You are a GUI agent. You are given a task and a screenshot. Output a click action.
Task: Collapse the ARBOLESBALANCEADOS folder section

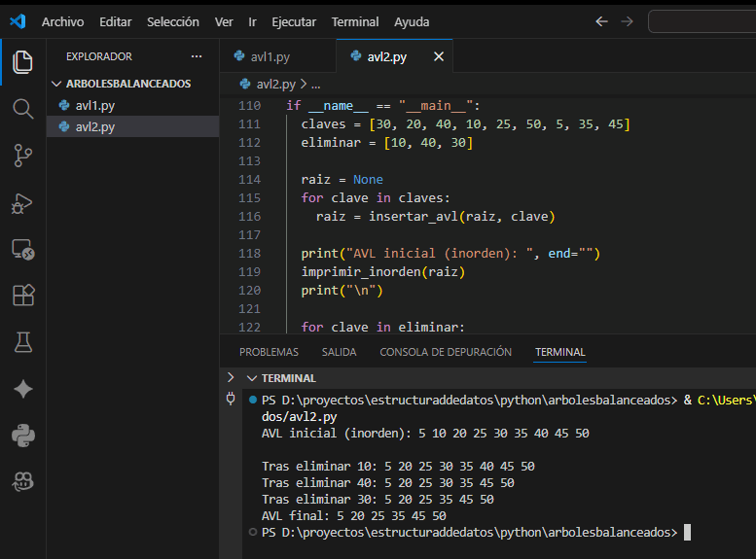click(57, 84)
